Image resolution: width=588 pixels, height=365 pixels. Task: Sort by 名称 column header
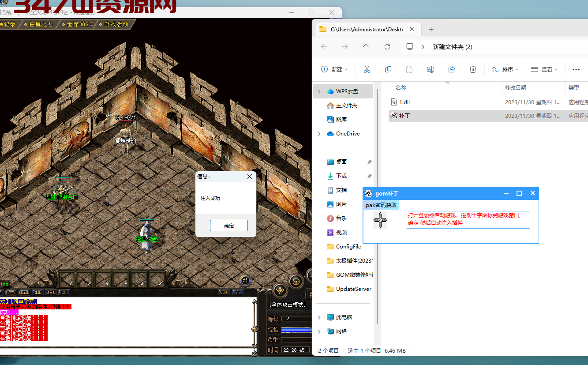point(401,88)
